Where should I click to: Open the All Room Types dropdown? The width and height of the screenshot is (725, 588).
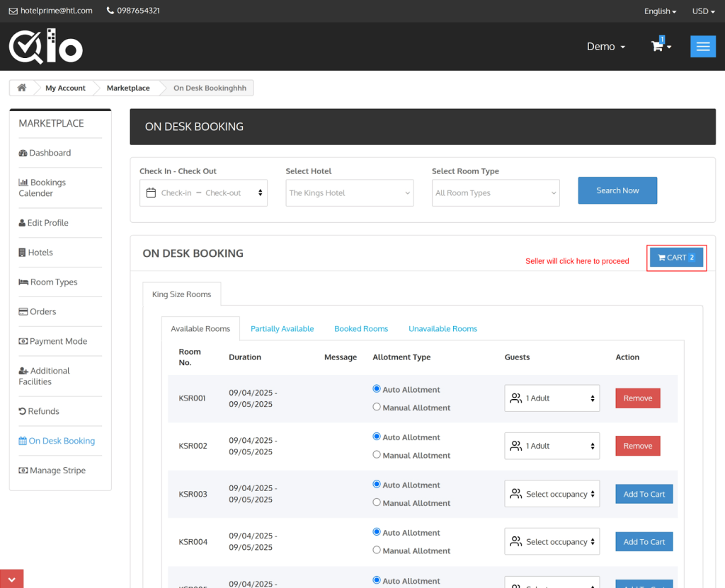coord(496,192)
